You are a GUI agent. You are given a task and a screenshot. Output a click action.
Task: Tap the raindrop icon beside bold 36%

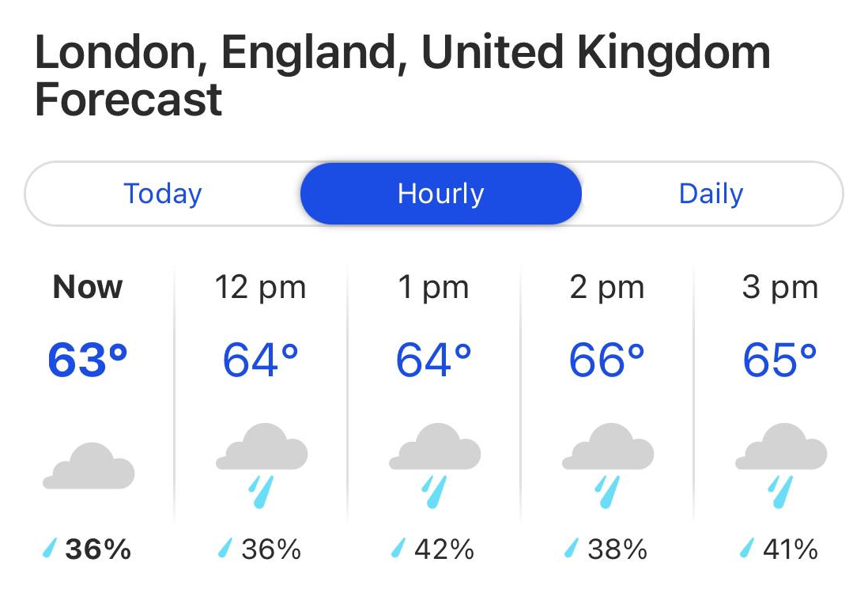pyautogui.click(x=51, y=548)
